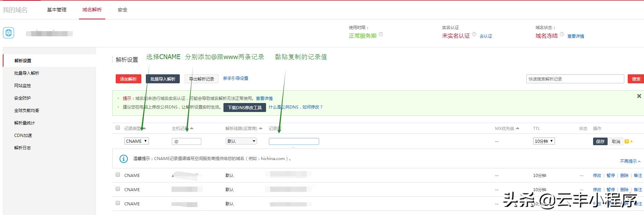Click the 去认证 link

point(486,36)
